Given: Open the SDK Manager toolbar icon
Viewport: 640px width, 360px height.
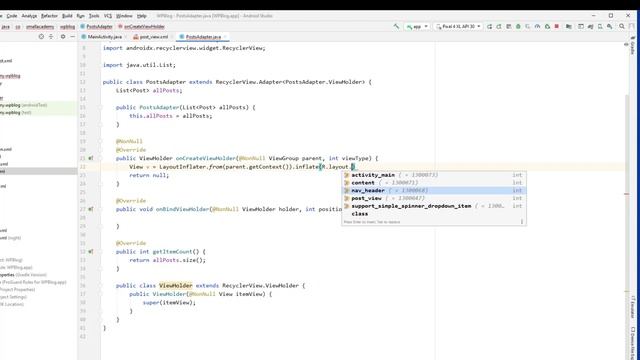Looking at the screenshot, I should pos(610,27).
